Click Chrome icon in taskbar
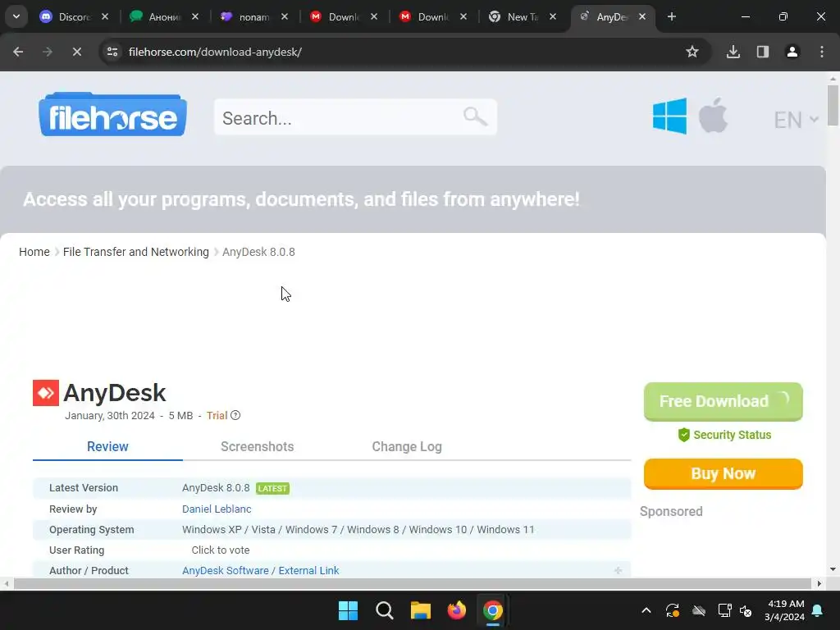This screenshot has width=840, height=630. tap(493, 610)
